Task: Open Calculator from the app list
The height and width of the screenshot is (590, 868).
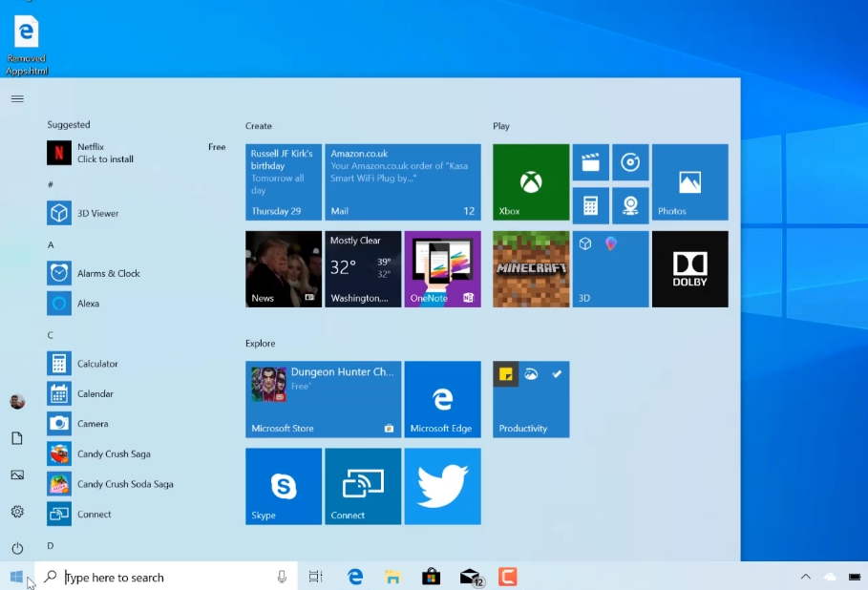Action: (x=137, y=364)
